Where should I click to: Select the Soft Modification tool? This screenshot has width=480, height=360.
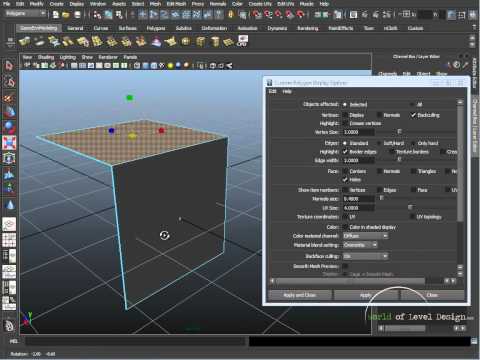pyautogui.click(x=9, y=174)
